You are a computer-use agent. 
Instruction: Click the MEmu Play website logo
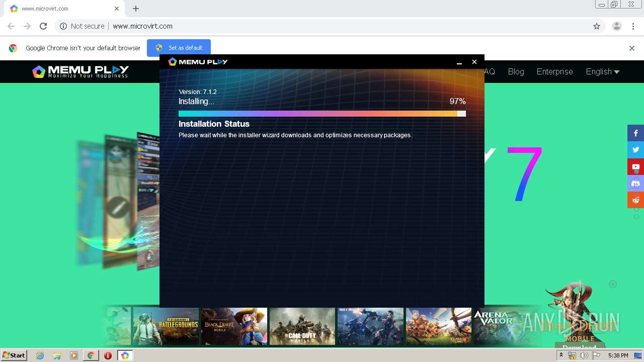pos(80,71)
